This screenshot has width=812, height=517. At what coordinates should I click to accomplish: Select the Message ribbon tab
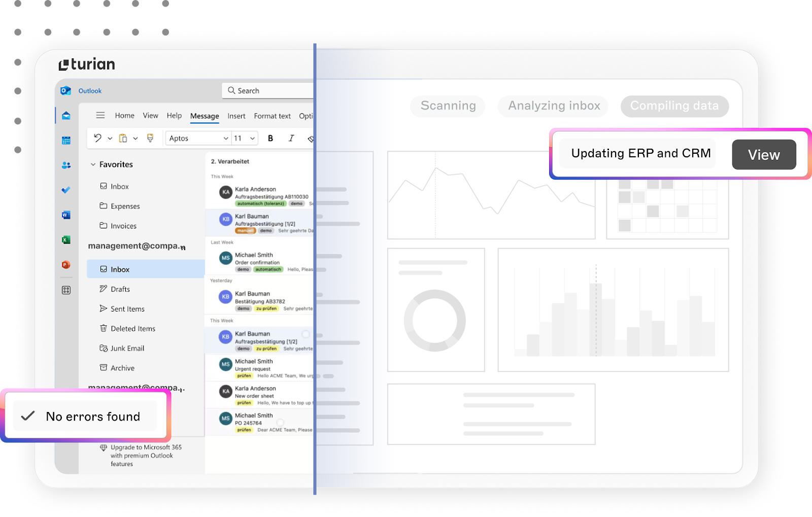click(205, 116)
